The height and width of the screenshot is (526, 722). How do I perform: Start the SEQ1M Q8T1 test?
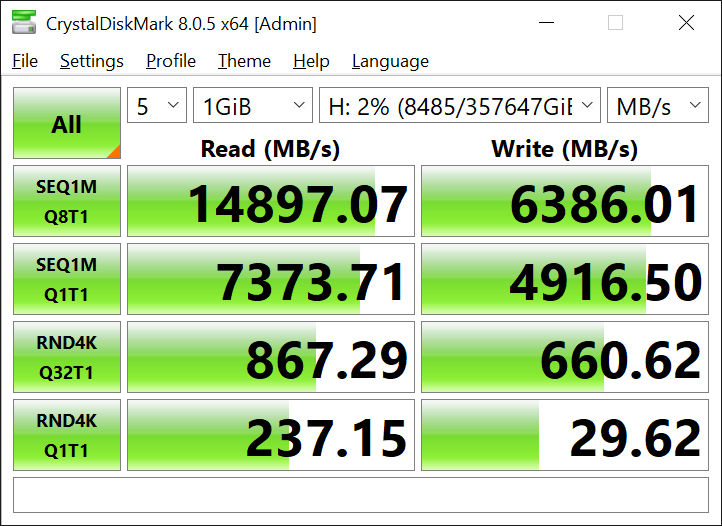click(67, 201)
